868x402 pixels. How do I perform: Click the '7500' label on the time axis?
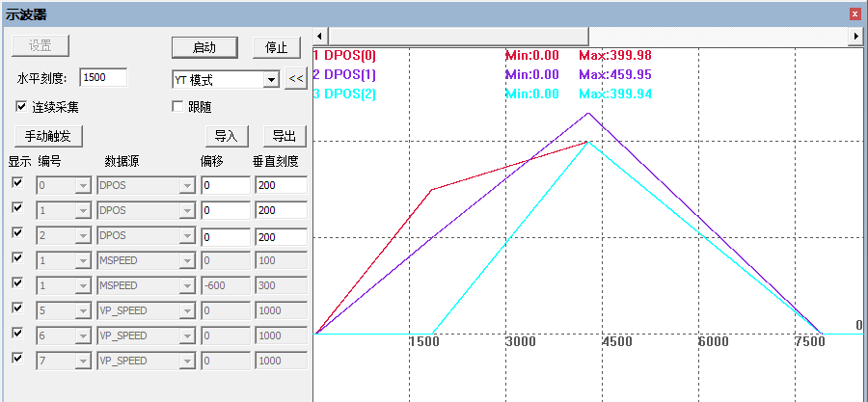pyautogui.click(x=810, y=341)
